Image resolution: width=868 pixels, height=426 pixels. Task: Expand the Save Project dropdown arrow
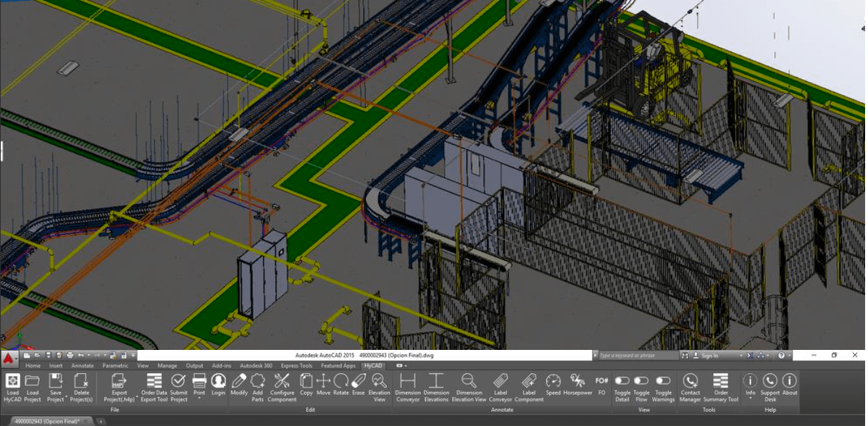click(65, 399)
